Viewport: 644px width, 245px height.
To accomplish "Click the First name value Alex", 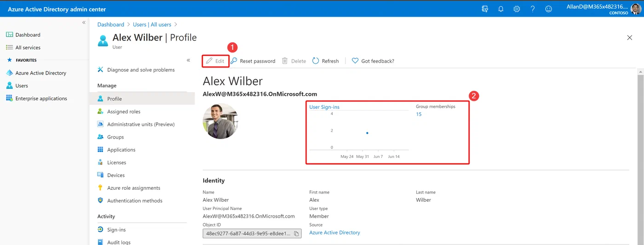I will click(314, 200).
